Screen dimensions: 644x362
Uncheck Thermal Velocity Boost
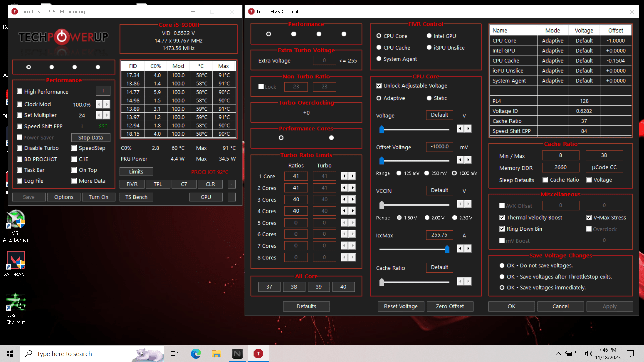[x=502, y=218]
